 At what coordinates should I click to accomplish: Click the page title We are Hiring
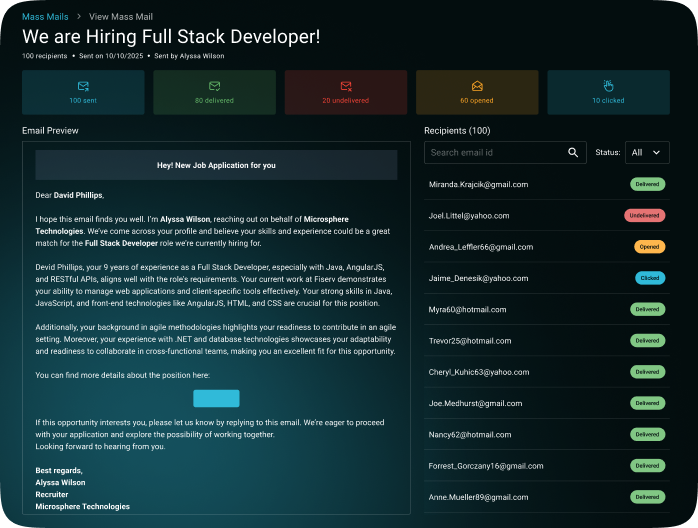coord(171,37)
